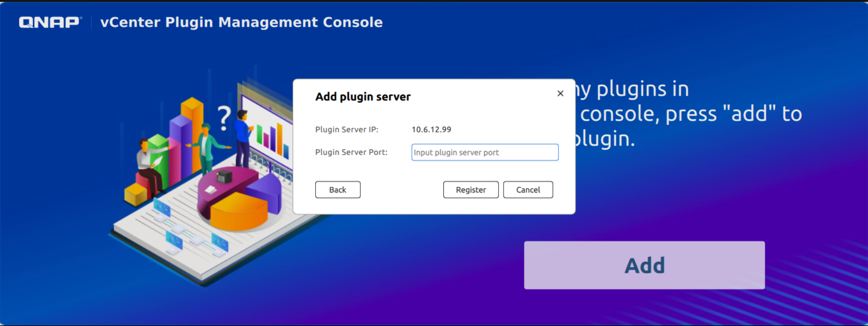Click the vCenter Plugin Management Console title

click(241, 22)
